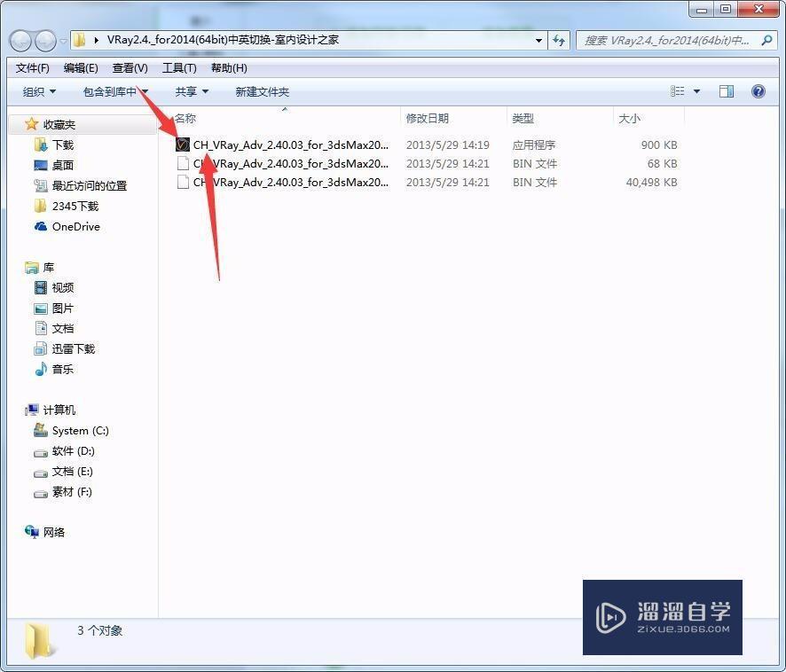Open the 文件(F) menu
Viewport: 786px width, 672px height.
(x=33, y=68)
